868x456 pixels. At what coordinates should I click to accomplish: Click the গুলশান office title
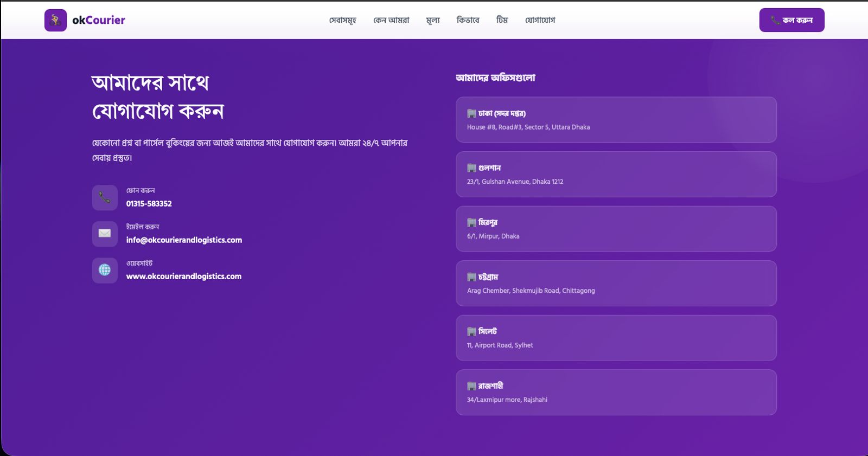[489, 168]
